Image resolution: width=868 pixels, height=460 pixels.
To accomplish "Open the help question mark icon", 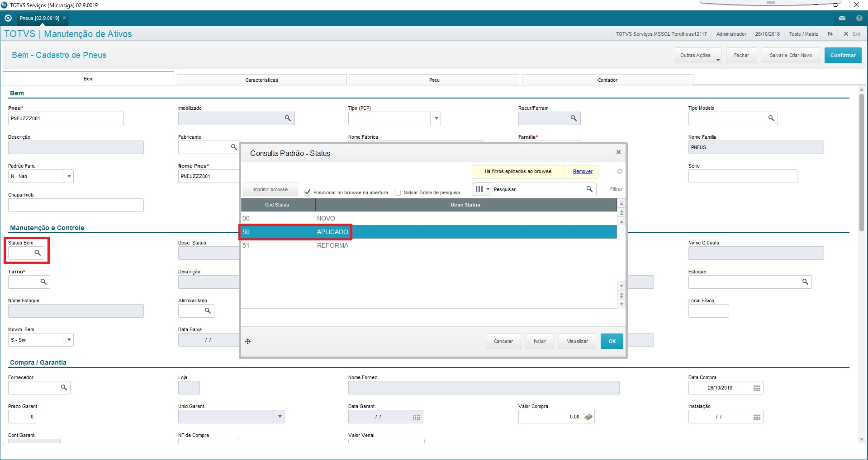I will point(859,18).
